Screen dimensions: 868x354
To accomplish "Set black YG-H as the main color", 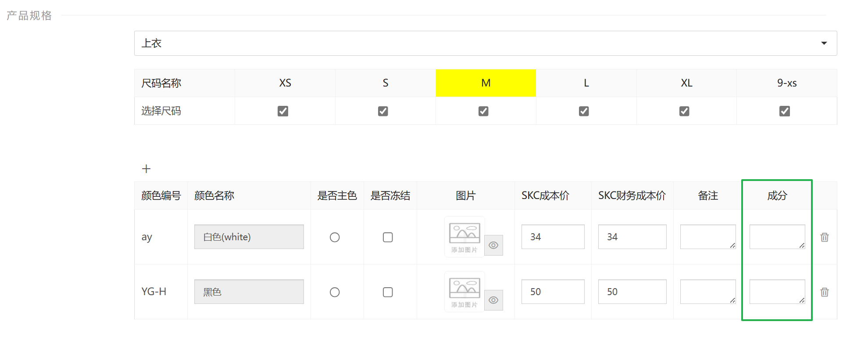I will click(x=335, y=292).
